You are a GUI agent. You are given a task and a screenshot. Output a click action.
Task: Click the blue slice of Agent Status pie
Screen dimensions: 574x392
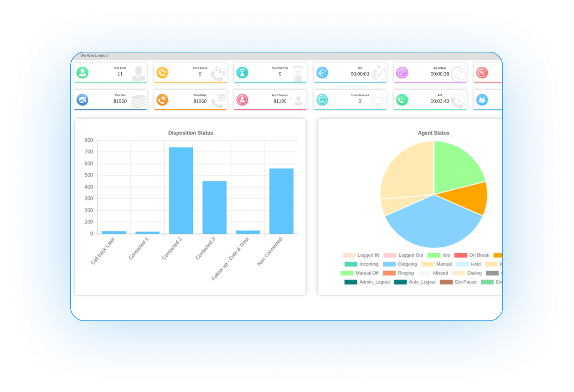434,224
